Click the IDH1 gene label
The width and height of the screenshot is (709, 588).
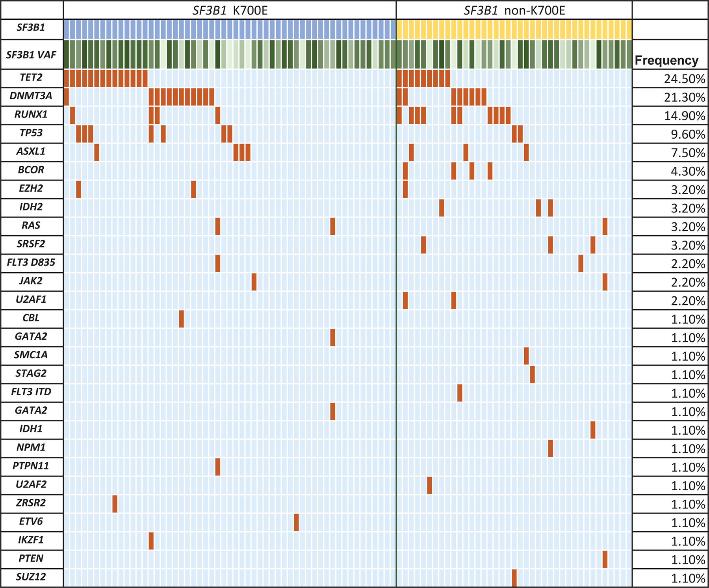pyautogui.click(x=31, y=429)
